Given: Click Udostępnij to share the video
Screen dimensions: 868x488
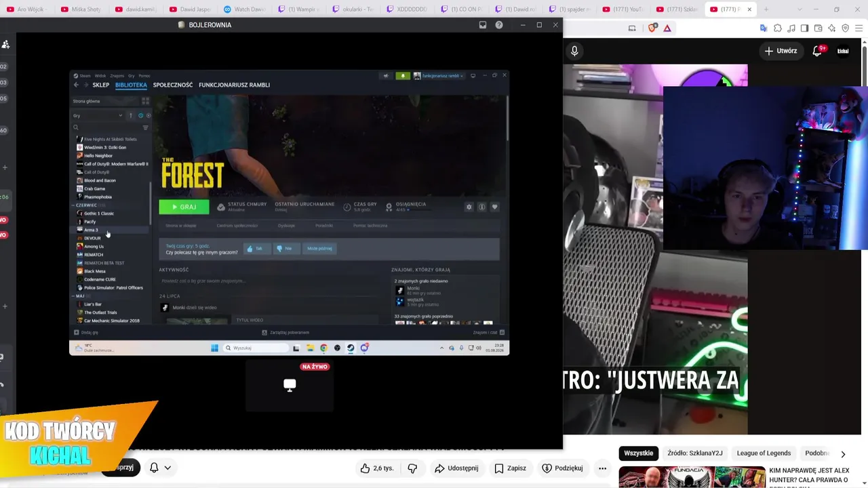Looking at the screenshot, I should click(x=456, y=468).
